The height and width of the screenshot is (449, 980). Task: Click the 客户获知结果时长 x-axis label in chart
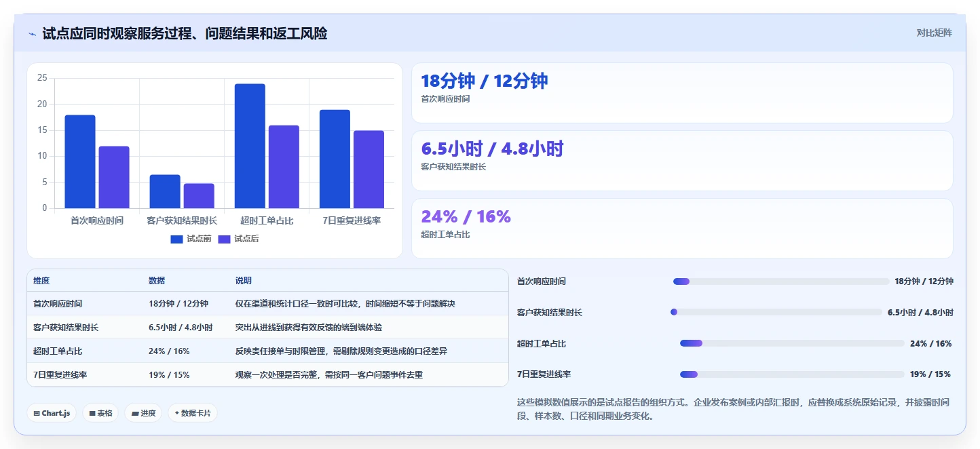(182, 220)
